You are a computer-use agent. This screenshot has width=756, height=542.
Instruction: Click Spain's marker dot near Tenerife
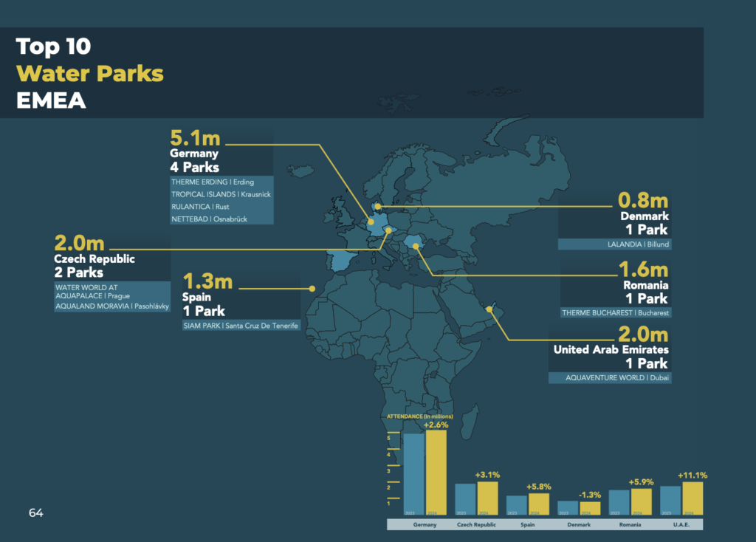pyautogui.click(x=312, y=288)
